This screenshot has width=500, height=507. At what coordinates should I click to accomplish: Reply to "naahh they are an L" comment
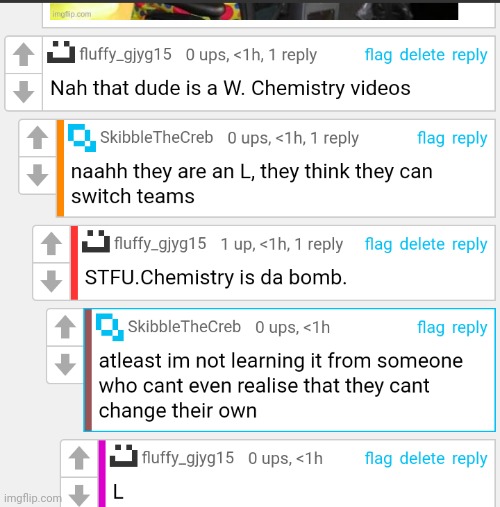(x=469, y=139)
